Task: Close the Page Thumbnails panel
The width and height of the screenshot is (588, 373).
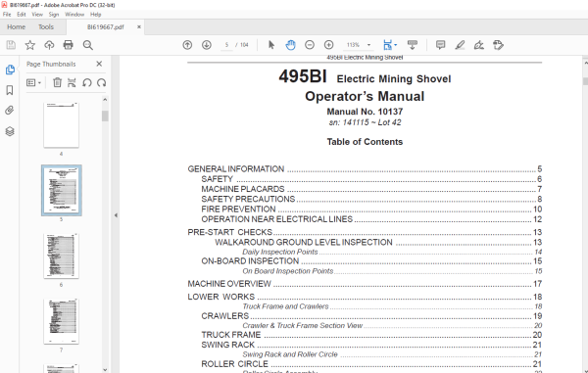Action: [99, 64]
